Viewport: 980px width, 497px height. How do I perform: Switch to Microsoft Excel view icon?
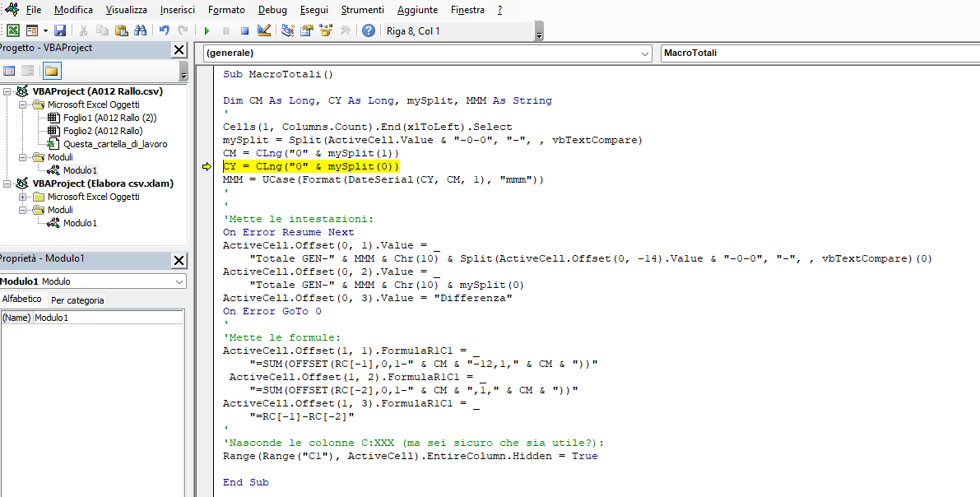click(12, 30)
